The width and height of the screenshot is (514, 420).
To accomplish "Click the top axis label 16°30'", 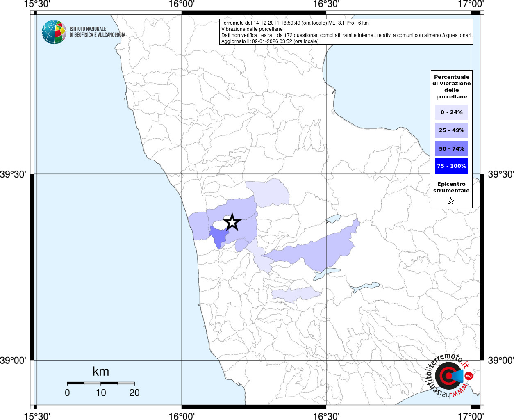I will click(x=326, y=5).
